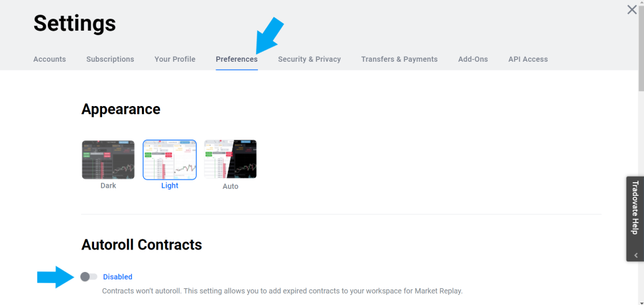Enable the Autoroll Contracts toggle switch
The width and height of the screenshot is (644, 305).
(x=88, y=277)
